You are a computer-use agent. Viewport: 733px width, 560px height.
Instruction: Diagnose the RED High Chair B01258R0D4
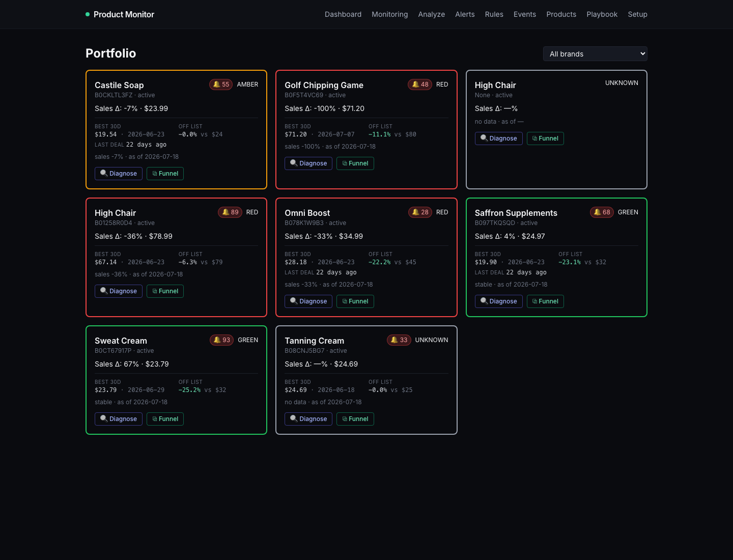[x=119, y=291]
